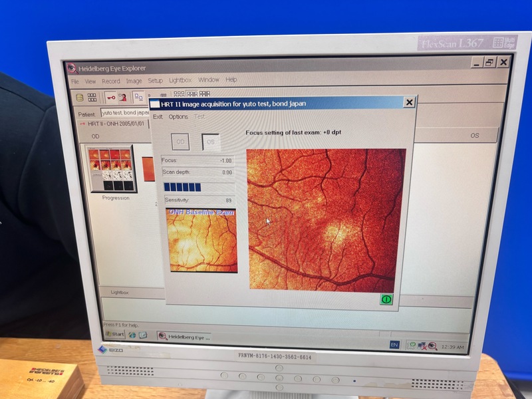Screen dimensions: 532x399
Task: Click the red key toolbar icon
Action: pyautogui.click(x=110, y=97)
